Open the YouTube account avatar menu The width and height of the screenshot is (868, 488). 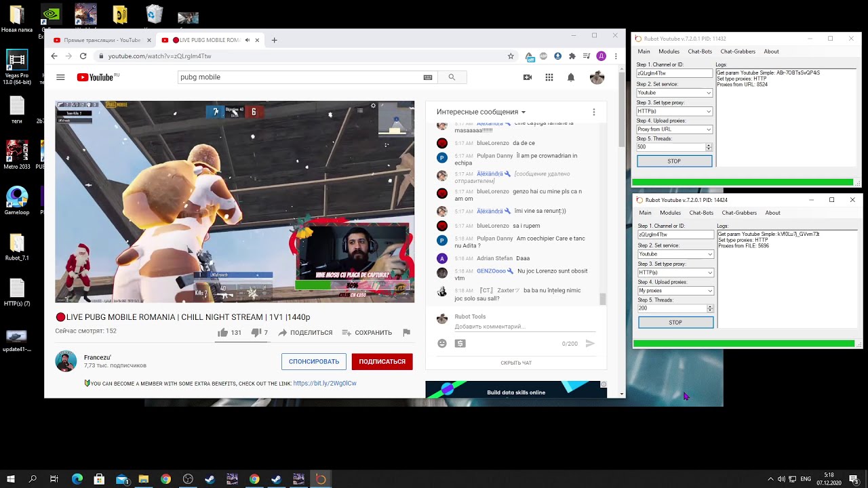tap(597, 77)
